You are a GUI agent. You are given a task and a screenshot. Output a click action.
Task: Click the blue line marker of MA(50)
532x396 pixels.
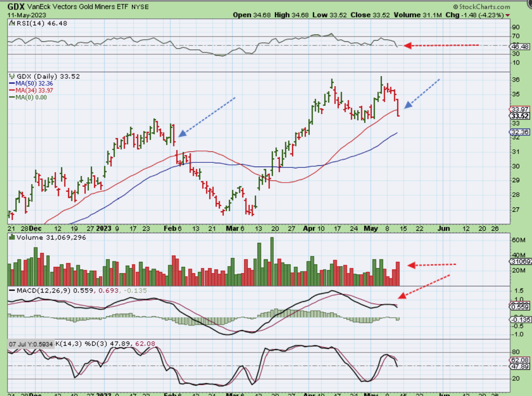(x=12, y=84)
